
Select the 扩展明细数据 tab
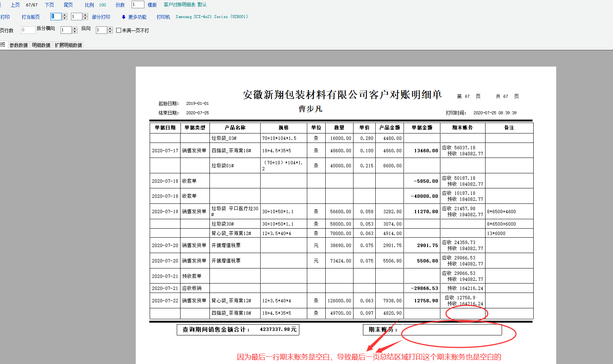coord(68,45)
